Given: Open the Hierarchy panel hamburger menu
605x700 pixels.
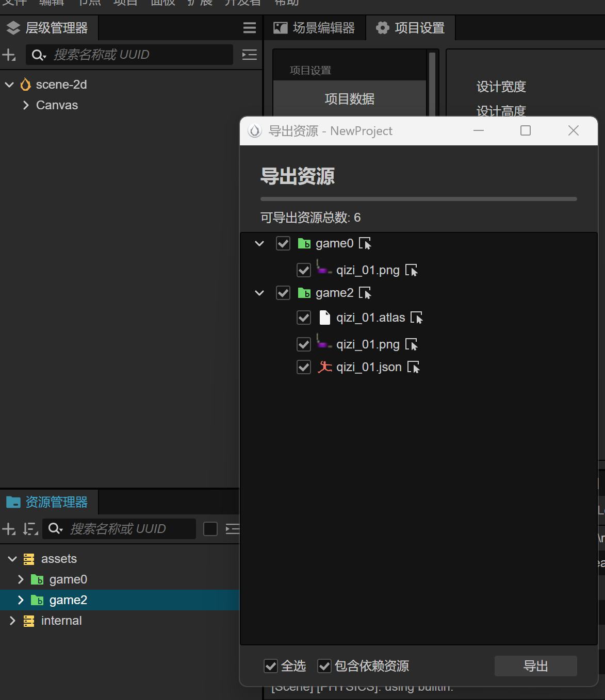Looking at the screenshot, I should [250, 28].
